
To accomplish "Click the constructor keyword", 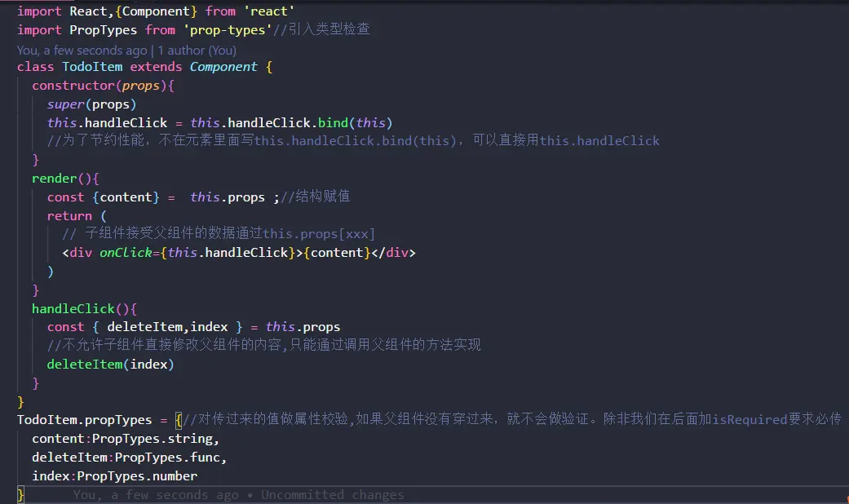I will click(73, 86).
